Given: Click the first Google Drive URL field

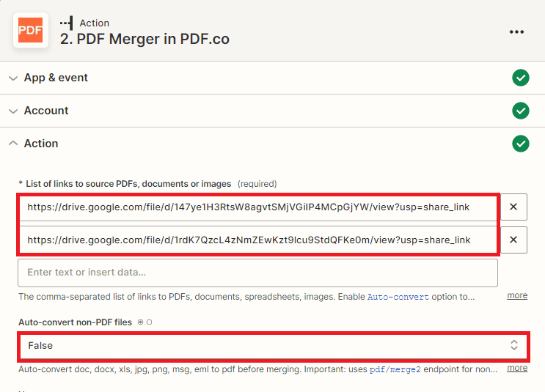Looking at the screenshot, I should (x=257, y=207).
